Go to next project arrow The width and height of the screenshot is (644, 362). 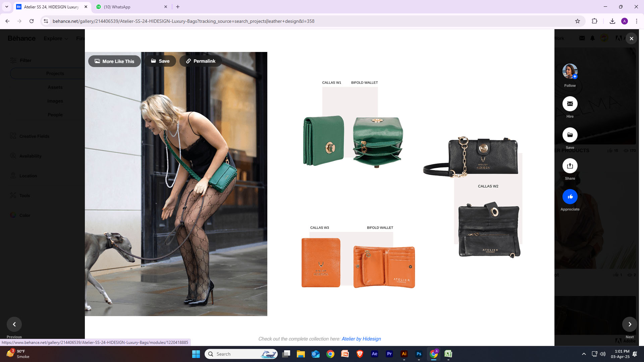point(630,324)
